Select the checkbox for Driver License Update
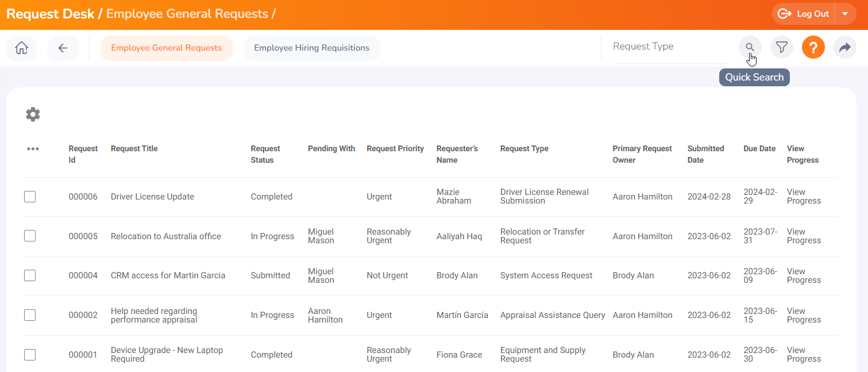The height and width of the screenshot is (372, 868). (29, 196)
